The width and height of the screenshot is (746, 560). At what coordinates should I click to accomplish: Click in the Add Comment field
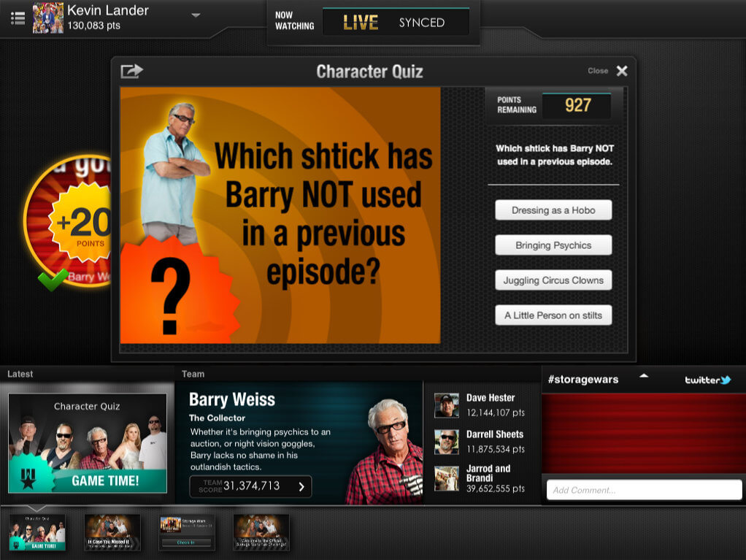pos(644,490)
